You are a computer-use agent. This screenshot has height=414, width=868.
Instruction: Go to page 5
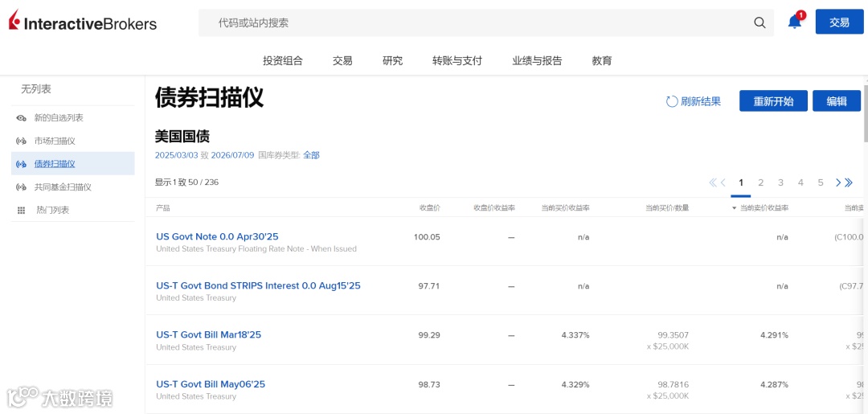821,182
